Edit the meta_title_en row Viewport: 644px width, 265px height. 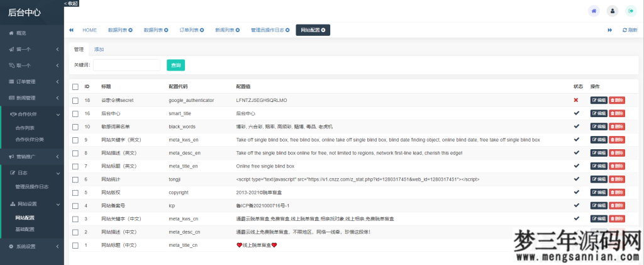click(x=599, y=166)
